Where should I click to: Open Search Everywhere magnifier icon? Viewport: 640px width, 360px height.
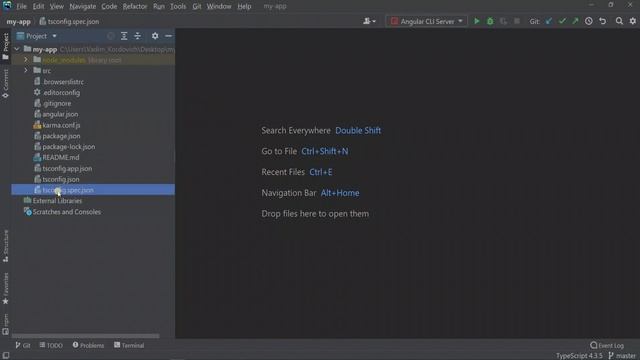(x=619, y=21)
